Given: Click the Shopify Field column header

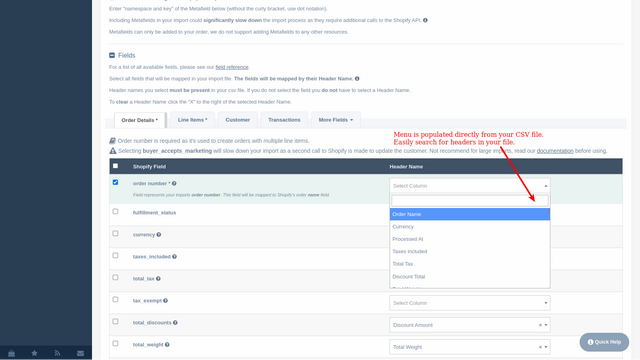Looking at the screenshot, I should (x=149, y=167).
